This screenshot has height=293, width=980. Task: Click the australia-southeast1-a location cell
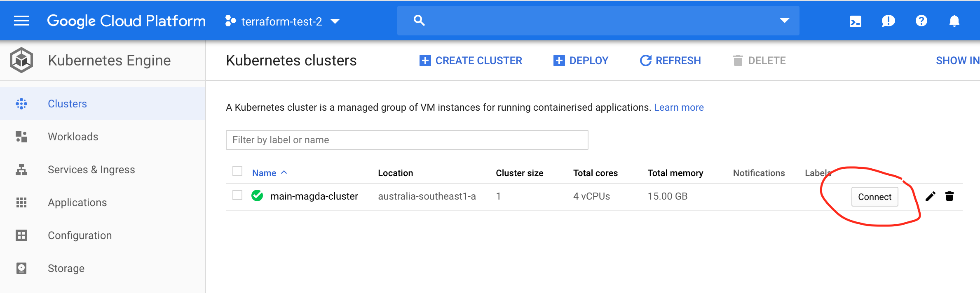[427, 196]
